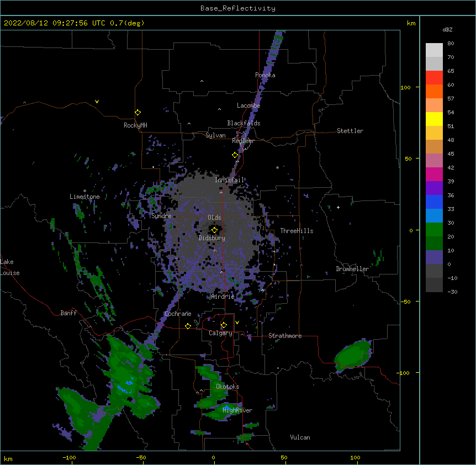
Task: Click the Drumheller city label
Action: [x=352, y=269]
